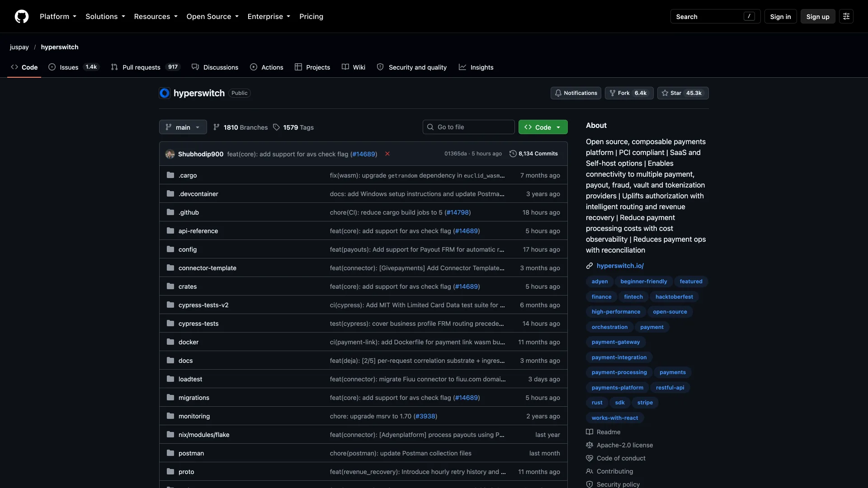This screenshot has width=868, height=488.
Task: Open the green Code dropdown button
Action: 543,127
